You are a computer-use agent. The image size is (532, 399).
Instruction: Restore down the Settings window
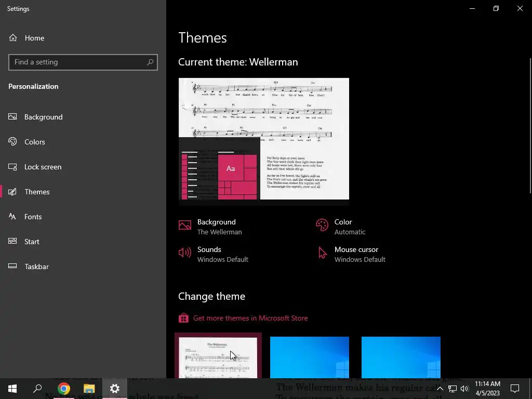496,8
